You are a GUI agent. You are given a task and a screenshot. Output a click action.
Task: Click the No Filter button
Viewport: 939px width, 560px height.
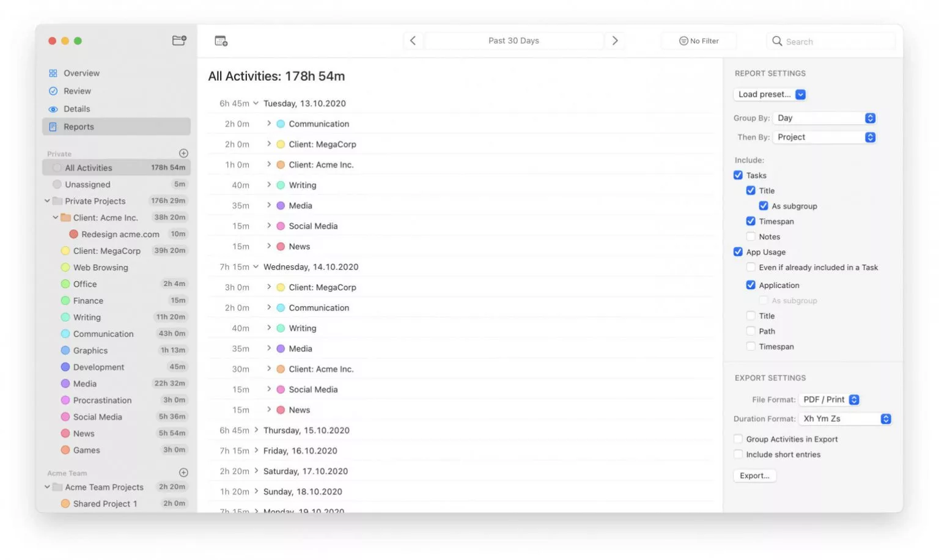pyautogui.click(x=699, y=41)
